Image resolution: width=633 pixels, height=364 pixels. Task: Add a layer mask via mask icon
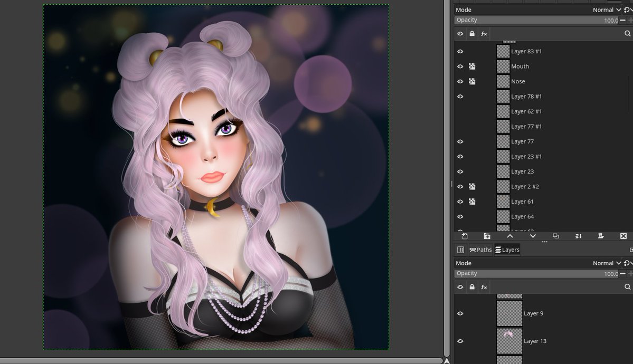click(601, 236)
